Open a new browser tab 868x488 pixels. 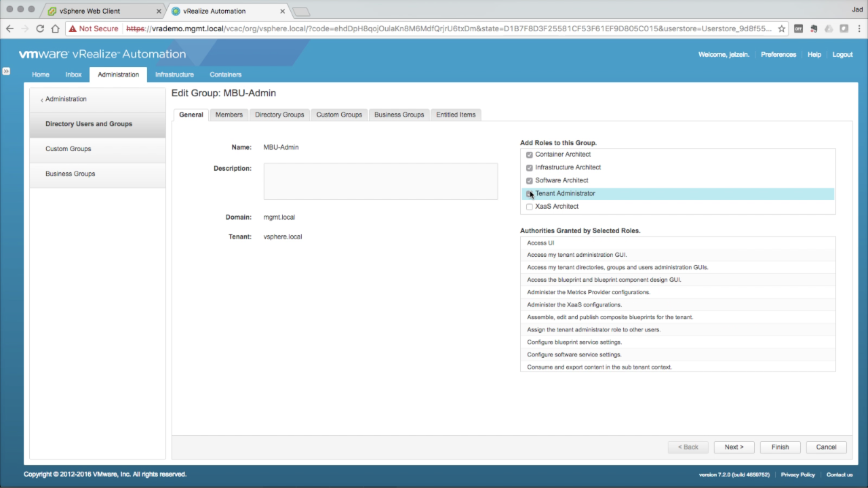[x=301, y=12]
